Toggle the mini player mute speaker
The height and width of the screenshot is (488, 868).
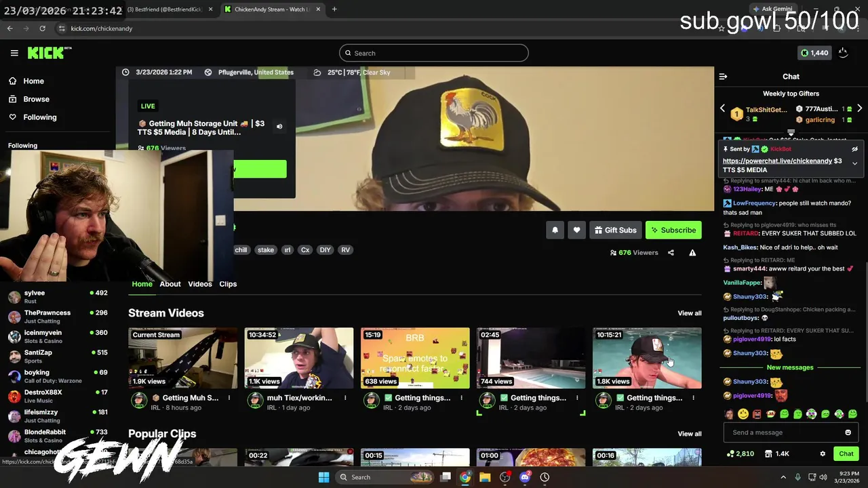279,126
